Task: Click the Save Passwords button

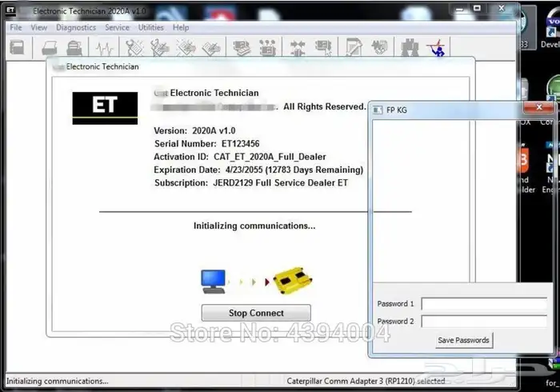Action: point(463,340)
